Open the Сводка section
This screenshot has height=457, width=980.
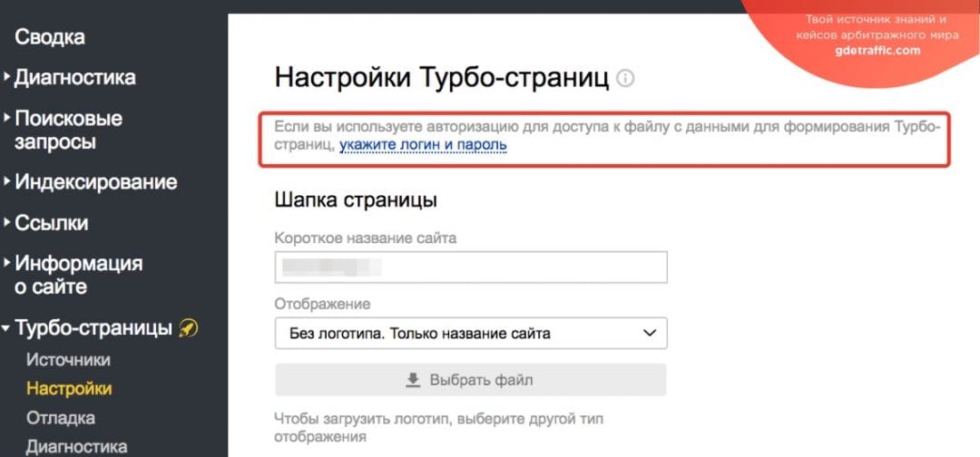tap(50, 37)
